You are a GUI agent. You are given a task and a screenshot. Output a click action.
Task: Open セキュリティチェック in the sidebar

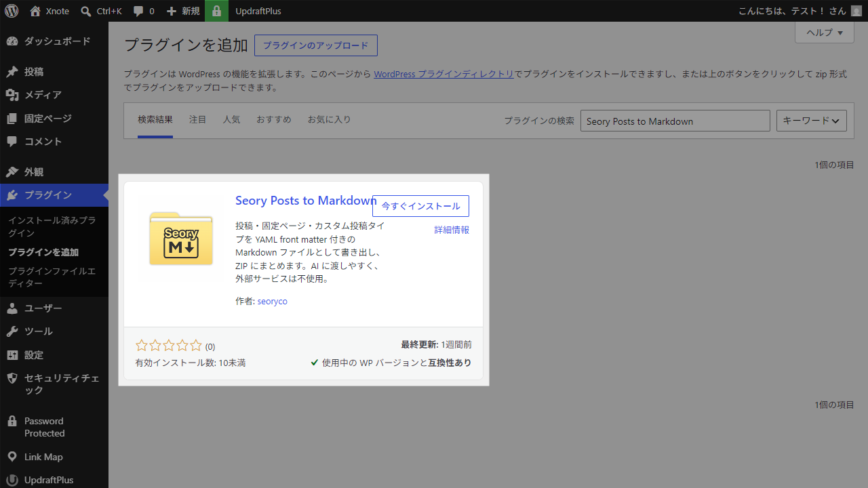[54, 384]
